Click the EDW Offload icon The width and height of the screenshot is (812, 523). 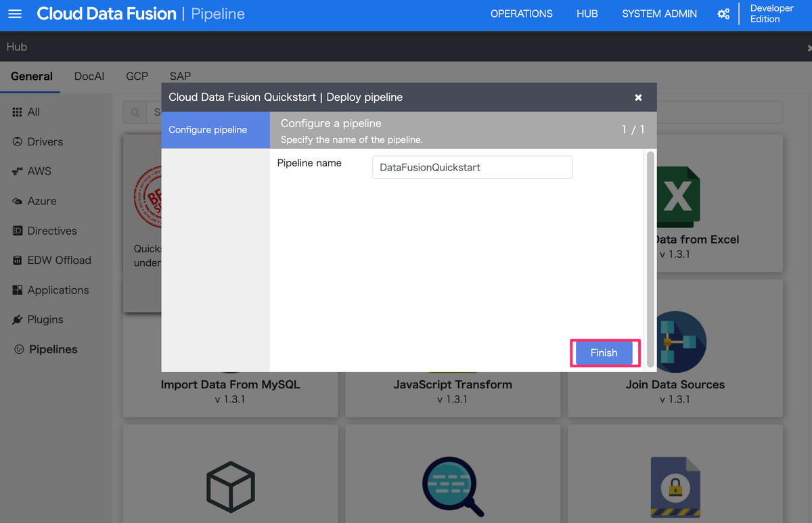tap(18, 260)
